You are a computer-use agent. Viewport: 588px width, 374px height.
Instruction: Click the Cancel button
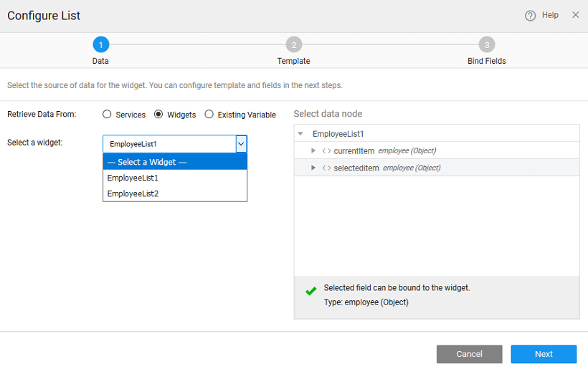pyautogui.click(x=469, y=354)
